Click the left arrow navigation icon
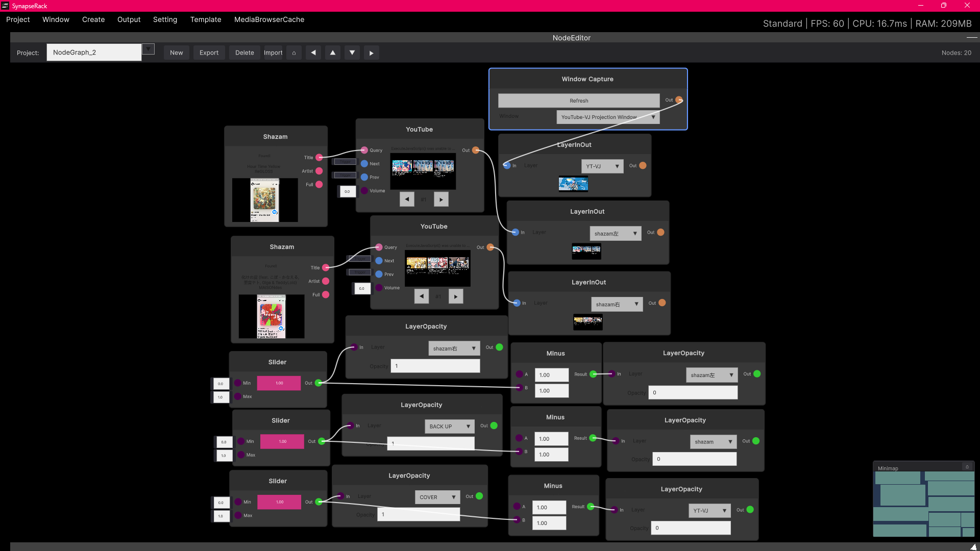The image size is (980, 551). (x=313, y=53)
